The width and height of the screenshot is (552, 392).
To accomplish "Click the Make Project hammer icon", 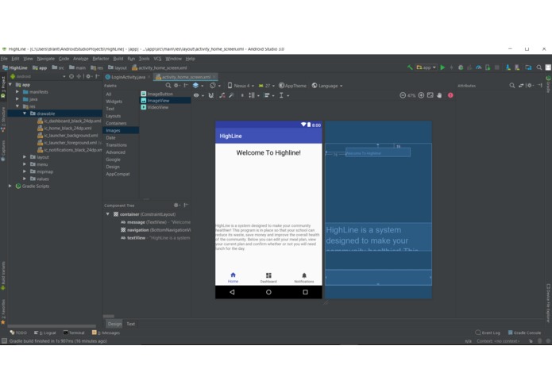I will point(410,67).
